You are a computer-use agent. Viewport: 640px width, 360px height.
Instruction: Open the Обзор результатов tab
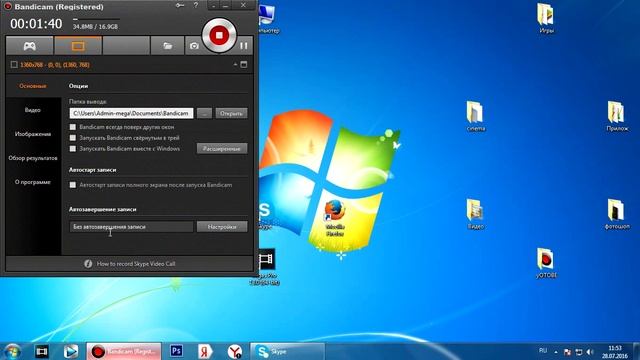click(x=33, y=158)
